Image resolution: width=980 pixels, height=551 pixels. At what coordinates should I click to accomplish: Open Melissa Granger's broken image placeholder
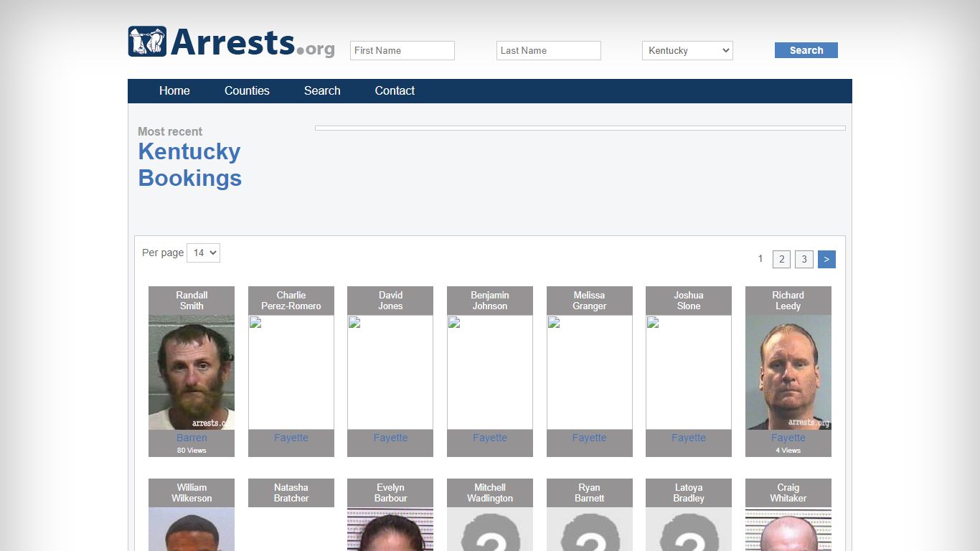[590, 372]
